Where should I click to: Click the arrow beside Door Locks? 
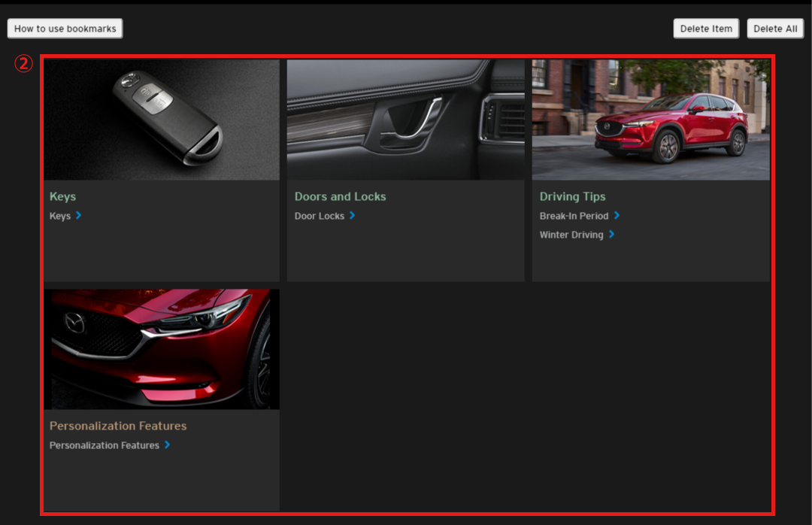[x=352, y=215]
